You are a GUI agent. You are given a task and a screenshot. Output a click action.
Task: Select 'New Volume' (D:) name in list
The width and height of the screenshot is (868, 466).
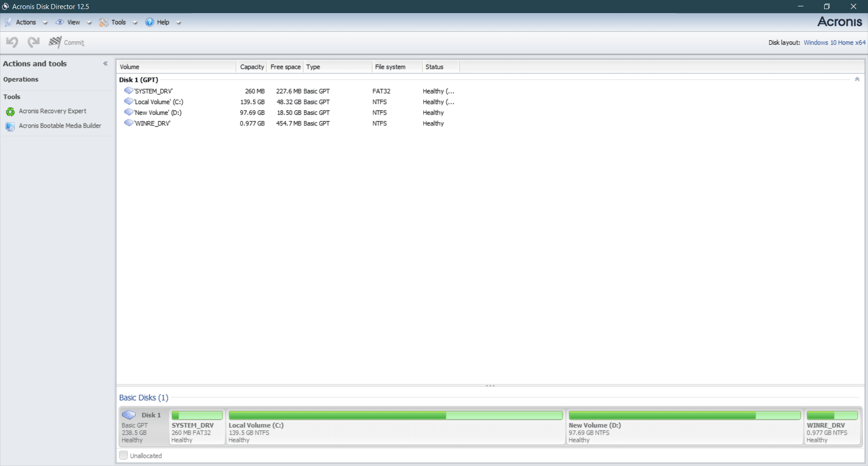[x=158, y=113]
